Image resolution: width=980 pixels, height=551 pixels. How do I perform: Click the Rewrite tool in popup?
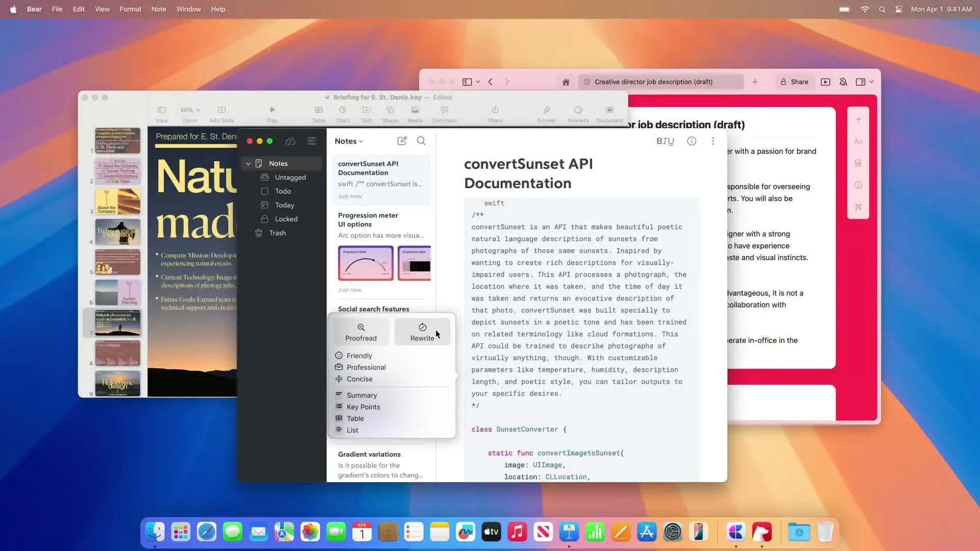pos(422,332)
